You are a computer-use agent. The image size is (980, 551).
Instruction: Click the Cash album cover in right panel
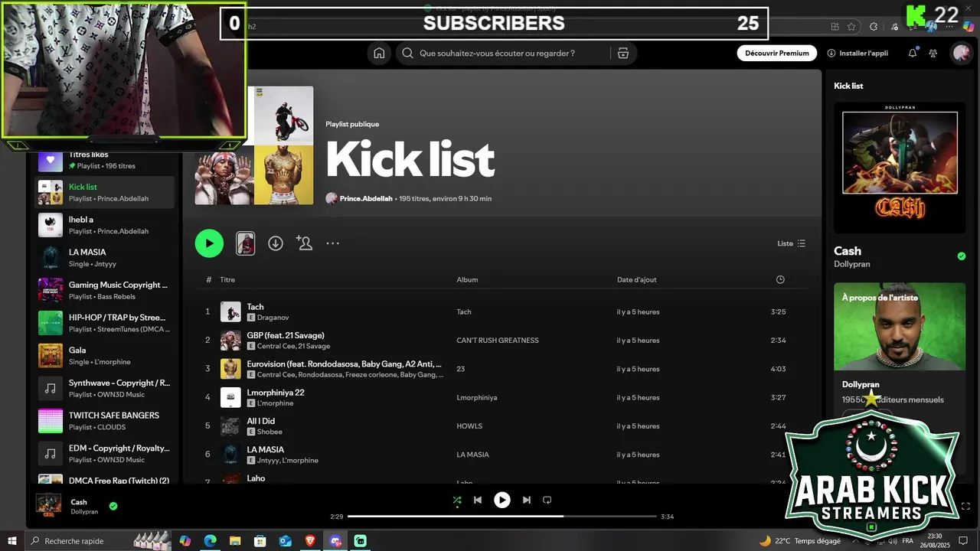pyautogui.click(x=900, y=168)
